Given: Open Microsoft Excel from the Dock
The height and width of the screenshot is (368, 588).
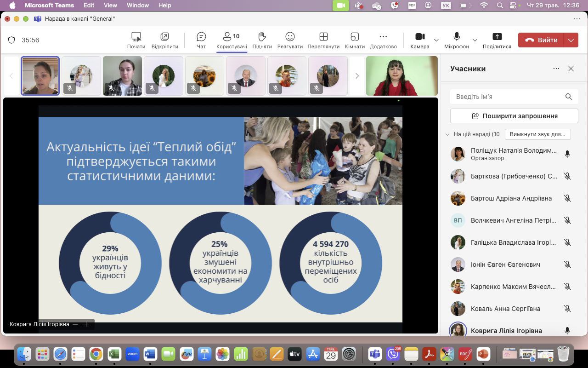Looking at the screenshot, I should (x=114, y=354).
